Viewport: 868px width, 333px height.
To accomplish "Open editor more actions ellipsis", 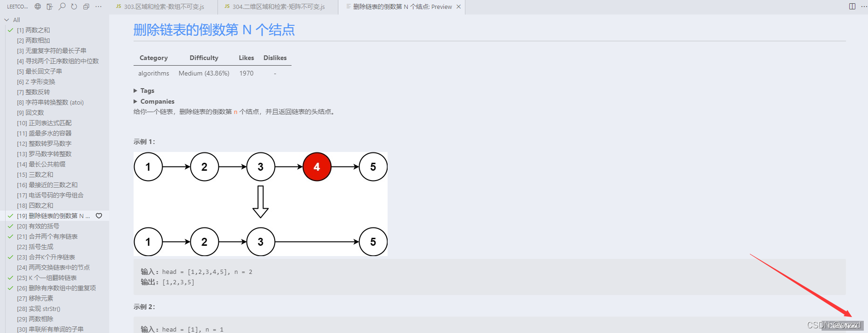I will point(864,7).
